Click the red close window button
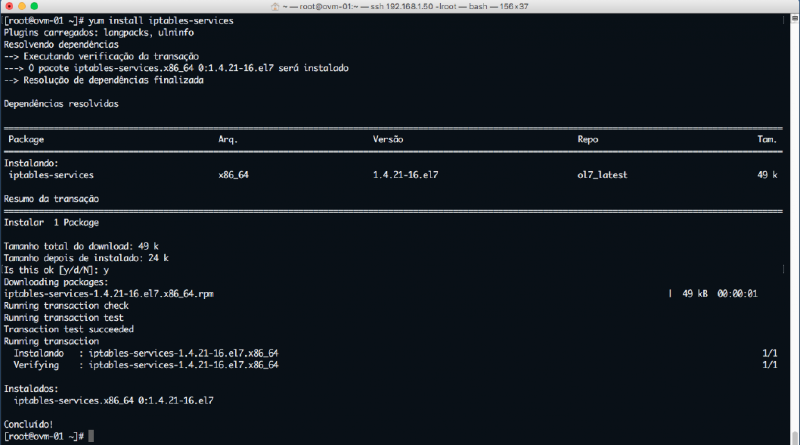 tap(9, 7)
